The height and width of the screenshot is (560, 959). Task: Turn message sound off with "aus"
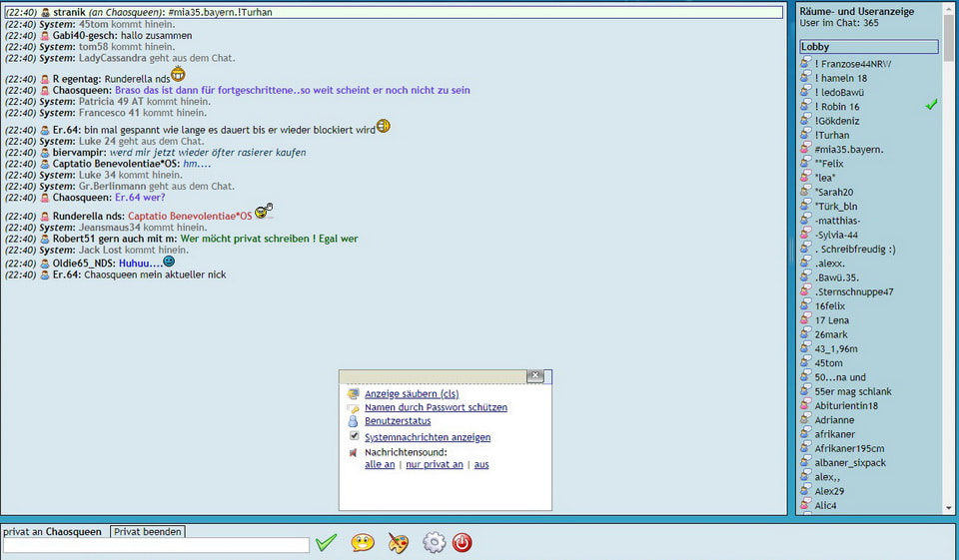(481, 465)
